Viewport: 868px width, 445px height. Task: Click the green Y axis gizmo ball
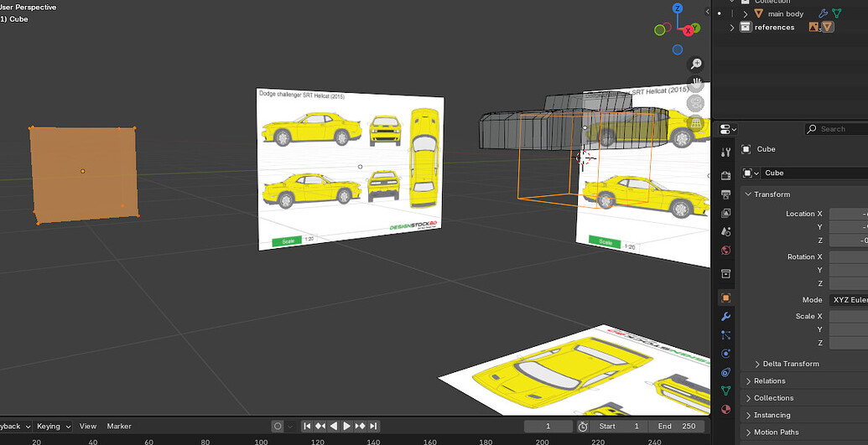point(696,27)
